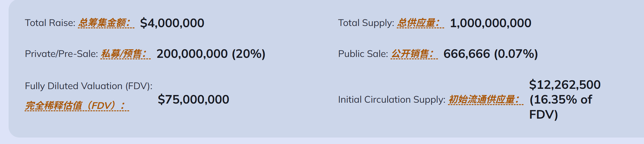Click the (16.35% of FDV) text
The width and height of the screenshot is (644, 144).
[x=560, y=107]
